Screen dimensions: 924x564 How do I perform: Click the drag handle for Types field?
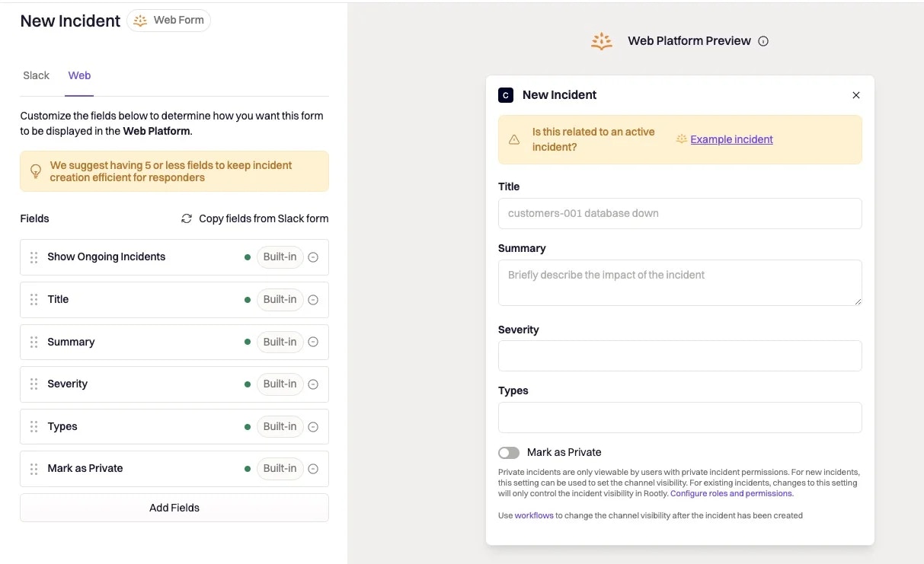[34, 427]
